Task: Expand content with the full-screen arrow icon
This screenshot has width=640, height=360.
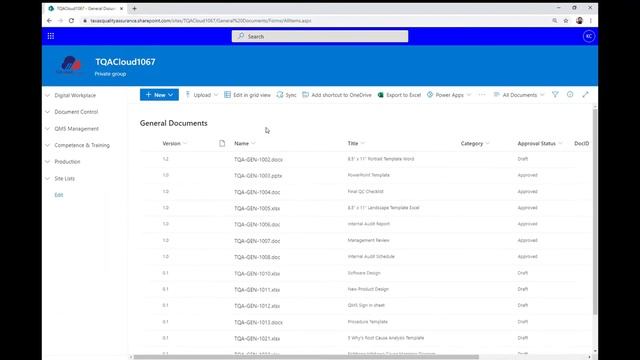Action: point(585,95)
